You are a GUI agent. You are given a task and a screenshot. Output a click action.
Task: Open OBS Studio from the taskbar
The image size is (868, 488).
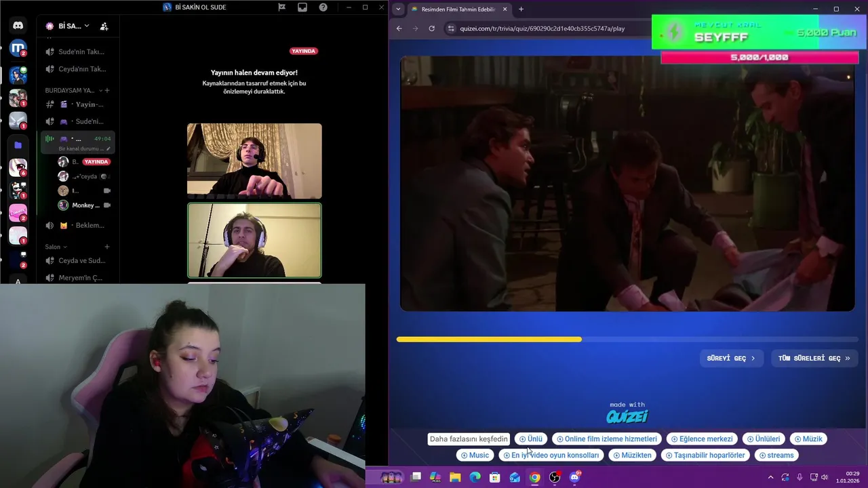point(555,477)
